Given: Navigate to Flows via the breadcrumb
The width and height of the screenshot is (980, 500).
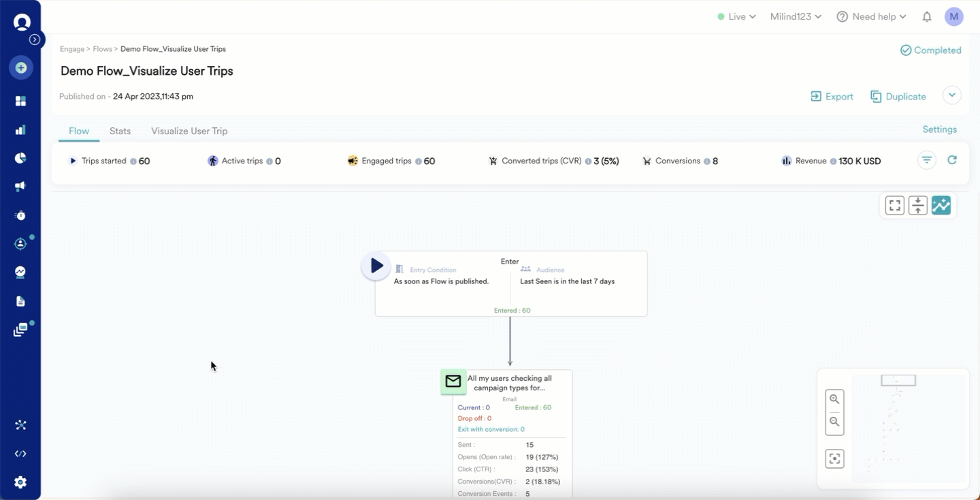Looking at the screenshot, I should click(x=102, y=48).
